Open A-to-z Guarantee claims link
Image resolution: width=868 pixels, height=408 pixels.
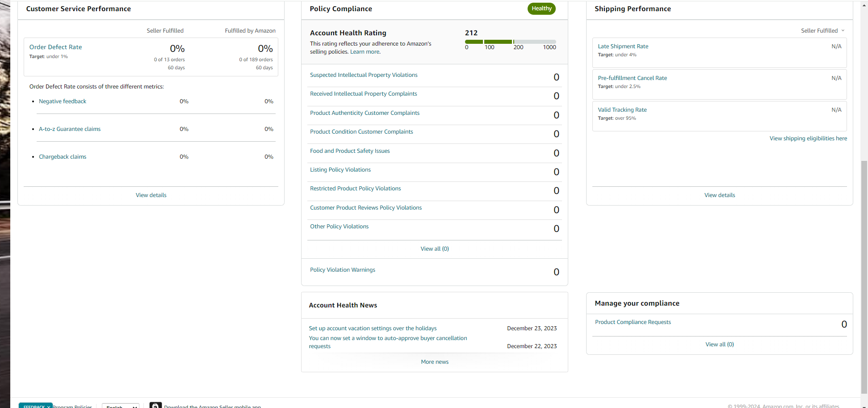tap(70, 129)
